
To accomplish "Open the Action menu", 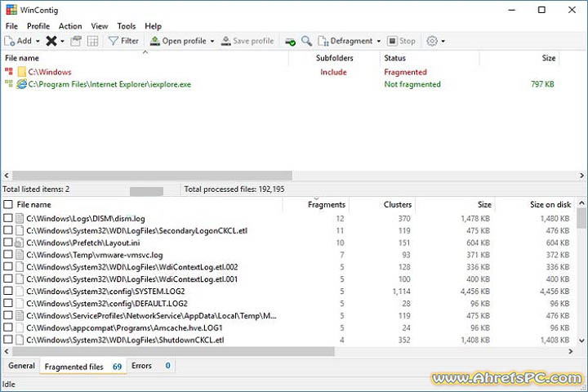I will [70, 26].
